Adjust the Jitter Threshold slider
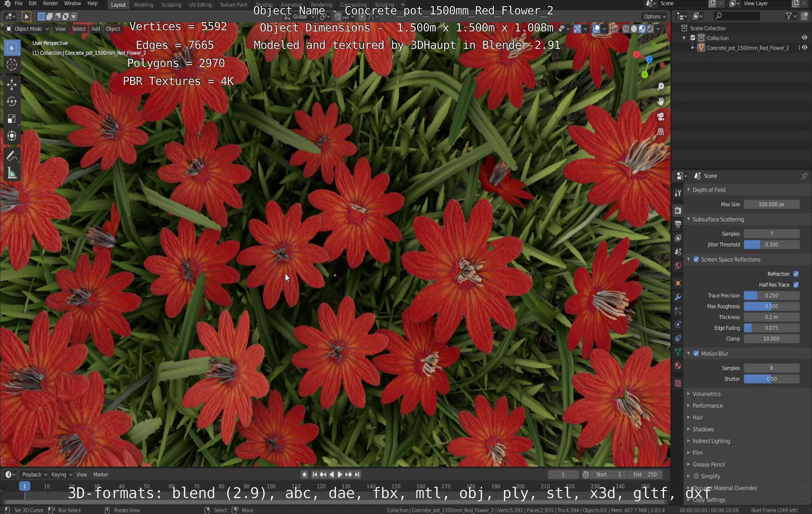This screenshot has height=514, width=812. (x=771, y=245)
